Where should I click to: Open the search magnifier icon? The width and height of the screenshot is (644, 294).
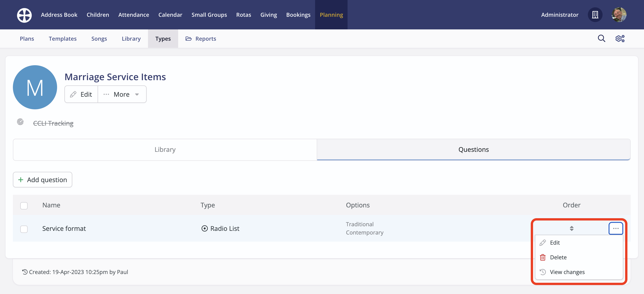(601, 38)
